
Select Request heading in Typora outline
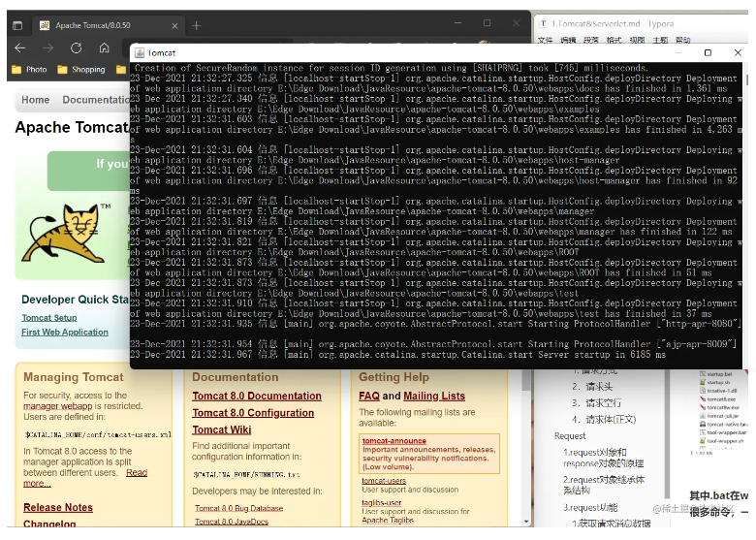click(570, 436)
